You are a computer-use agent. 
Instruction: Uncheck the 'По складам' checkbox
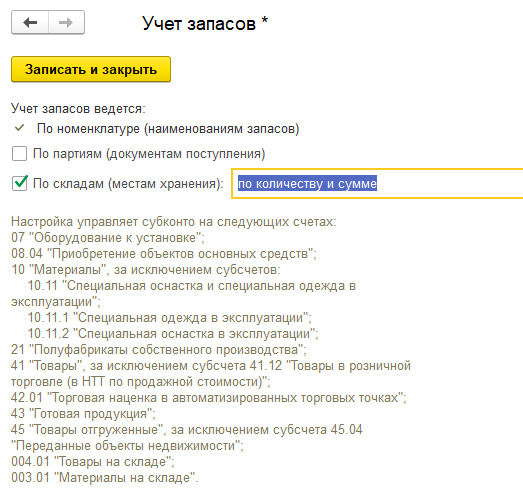(19, 183)
